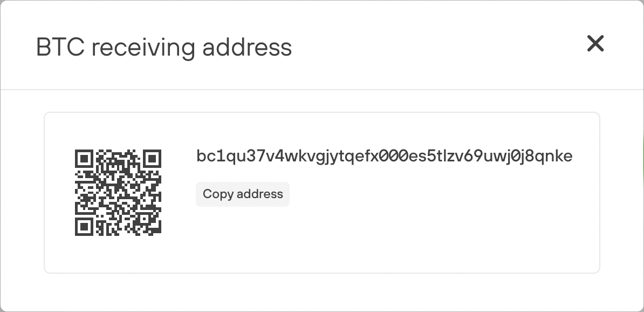This screenshot has height=312, width=644.
Task: Click the '69uwj' segment of the address
Action: (x=494, y=157)
